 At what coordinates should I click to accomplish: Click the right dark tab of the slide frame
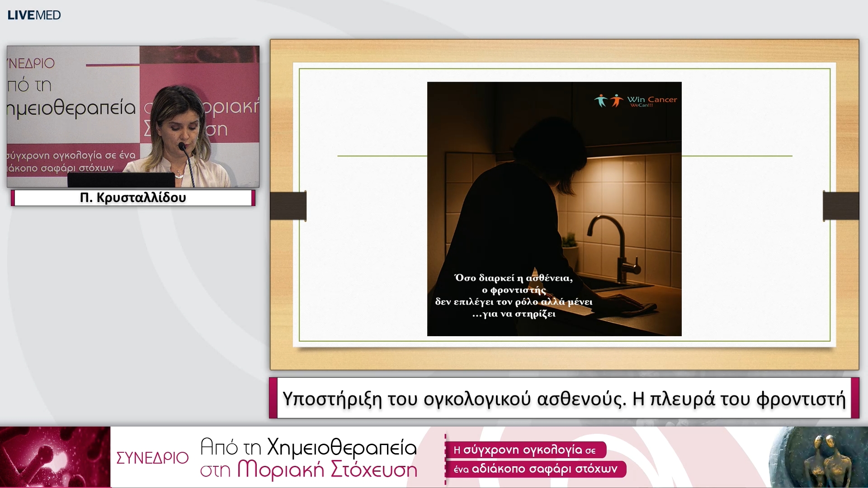click(840, 206)
